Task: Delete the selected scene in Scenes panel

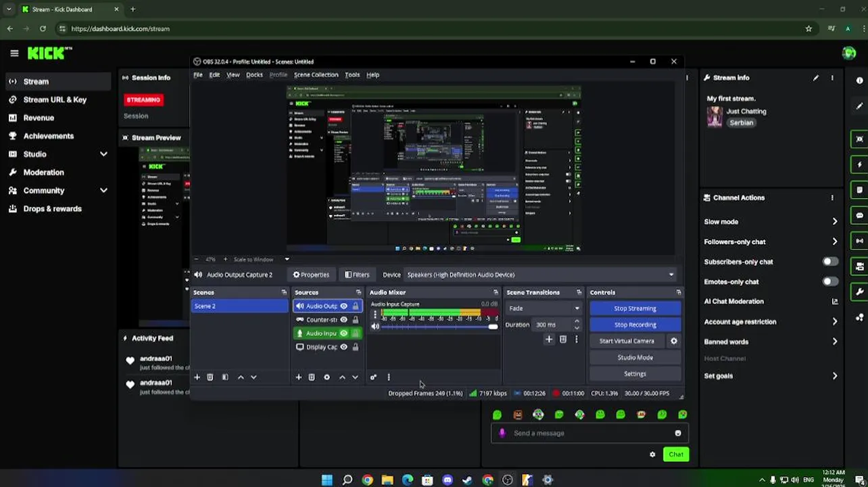Action: (210, 377)
